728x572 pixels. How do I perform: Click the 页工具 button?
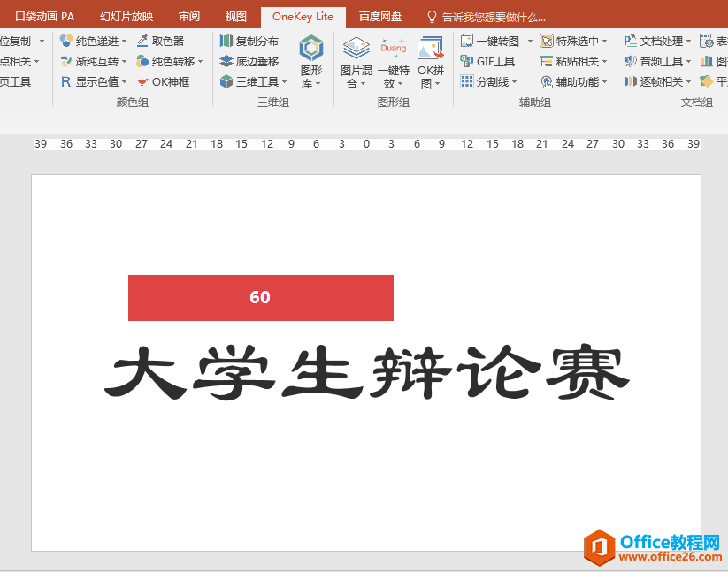click(15, 81)
